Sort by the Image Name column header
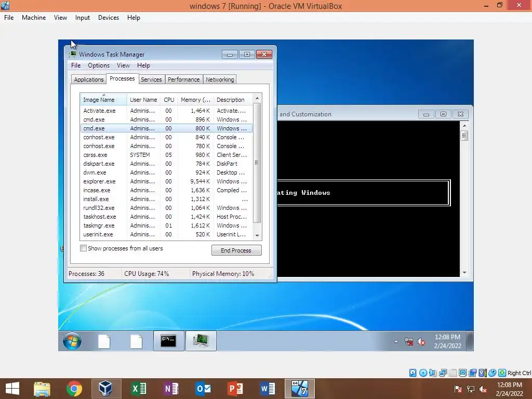Viewport: 532px width, 399px height. (x=103, y=99)
